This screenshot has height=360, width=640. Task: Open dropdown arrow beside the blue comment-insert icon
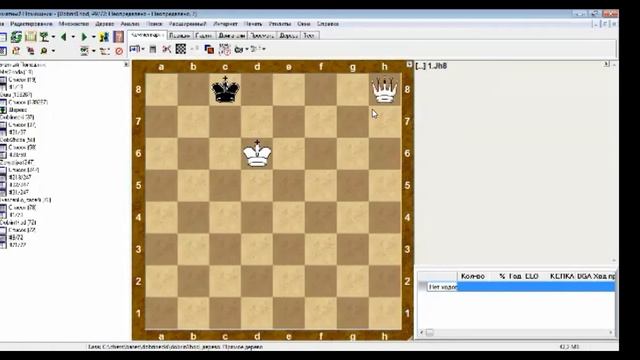coord(143,49)
